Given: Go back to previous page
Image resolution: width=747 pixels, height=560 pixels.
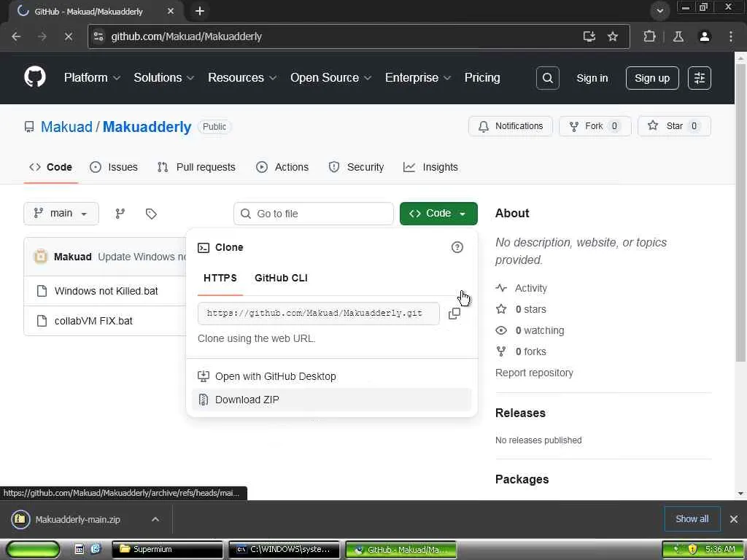Looking at the screenshot, I should point(16,36).
